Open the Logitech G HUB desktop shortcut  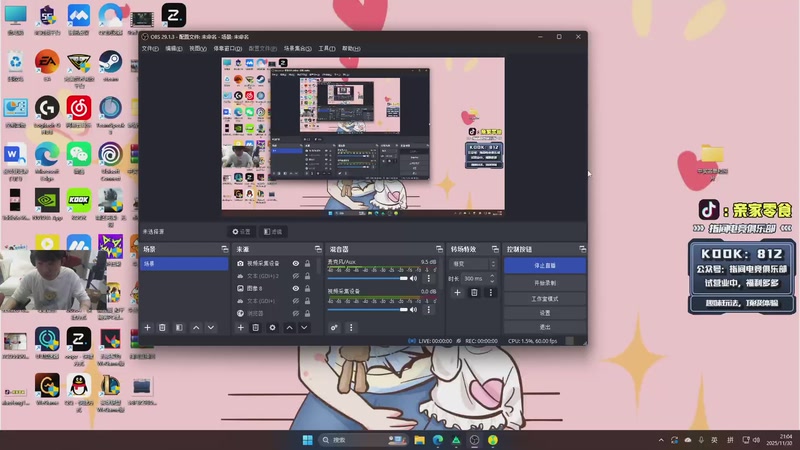point(47,113)
